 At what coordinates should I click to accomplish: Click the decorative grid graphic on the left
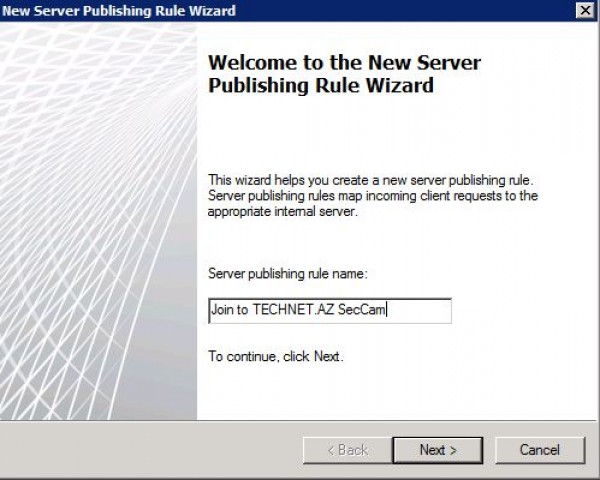click(x=98, y=220)
